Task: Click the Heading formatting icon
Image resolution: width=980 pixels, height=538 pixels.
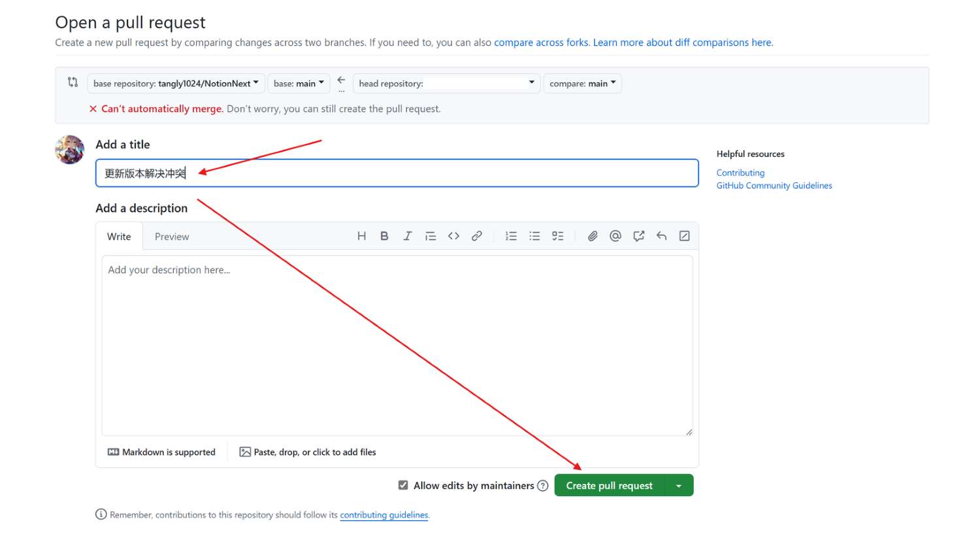Action: point(361,236)
